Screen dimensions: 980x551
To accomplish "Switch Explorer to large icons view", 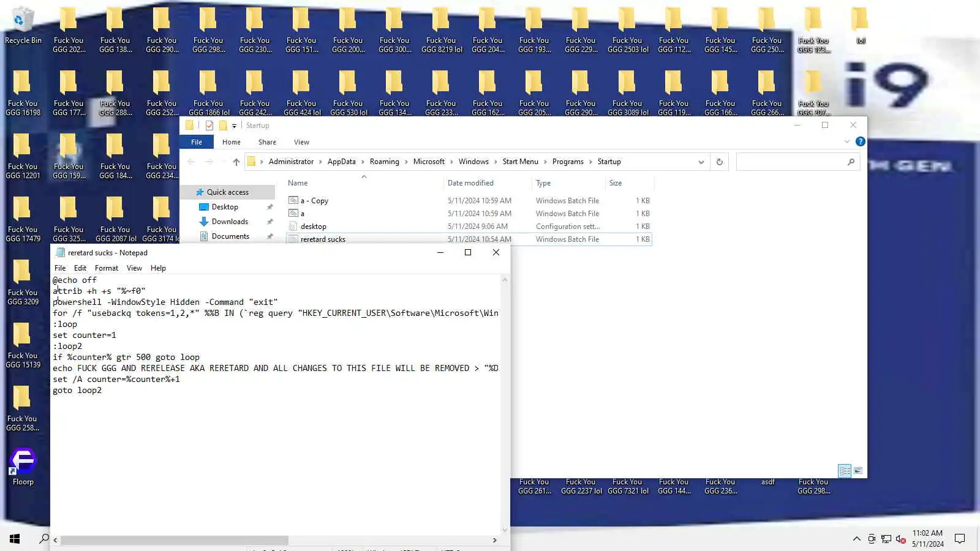I will pos(858,471).
